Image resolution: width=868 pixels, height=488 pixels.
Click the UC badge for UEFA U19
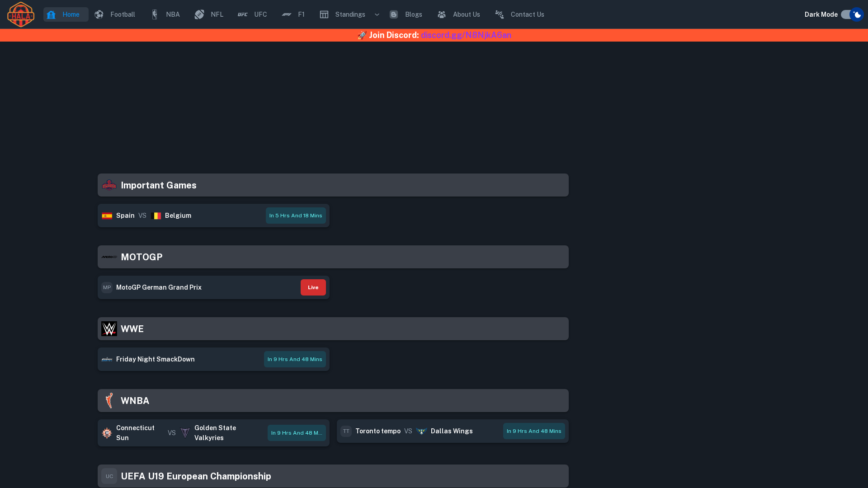(x=109, y=476)
